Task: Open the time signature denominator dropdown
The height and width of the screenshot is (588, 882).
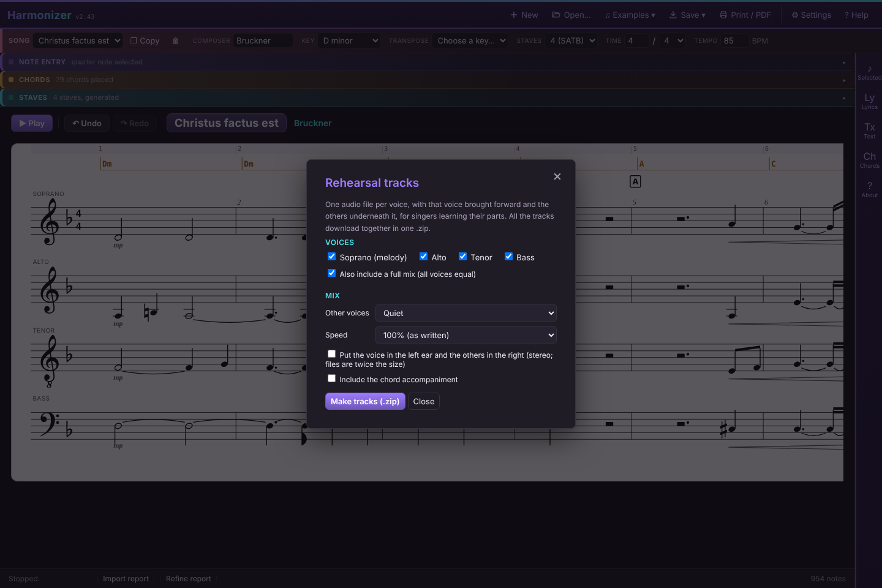Action: click(673, 40)
